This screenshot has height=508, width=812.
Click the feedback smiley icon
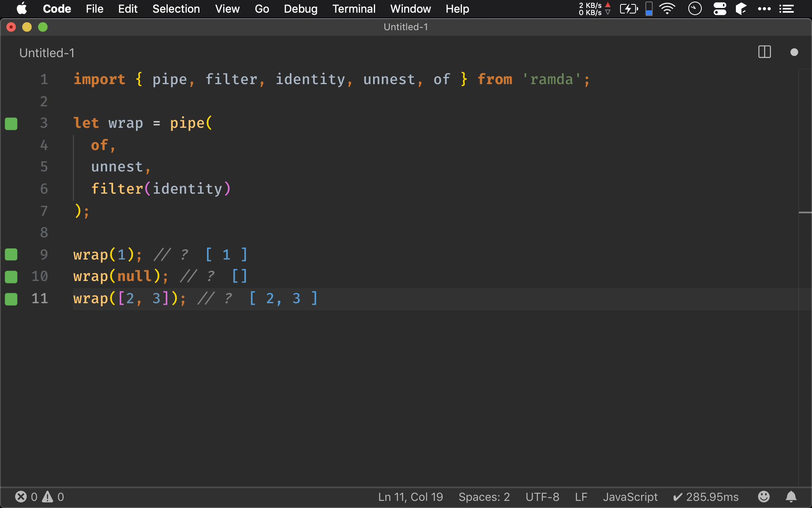tap(764, 496)
